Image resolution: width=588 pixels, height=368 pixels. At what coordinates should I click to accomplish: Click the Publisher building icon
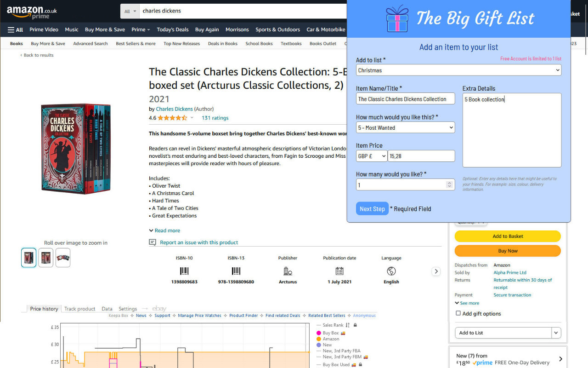coord(288,271)
